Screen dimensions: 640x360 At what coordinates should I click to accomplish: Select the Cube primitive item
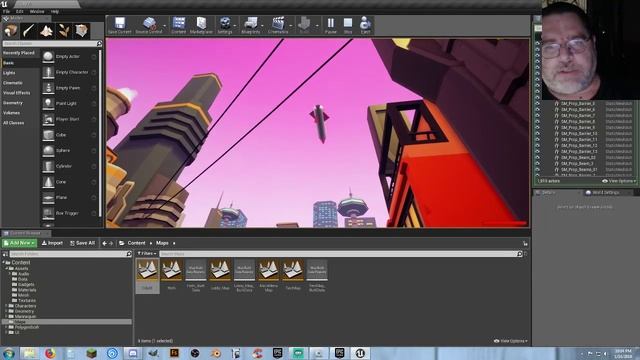[69, 135]
